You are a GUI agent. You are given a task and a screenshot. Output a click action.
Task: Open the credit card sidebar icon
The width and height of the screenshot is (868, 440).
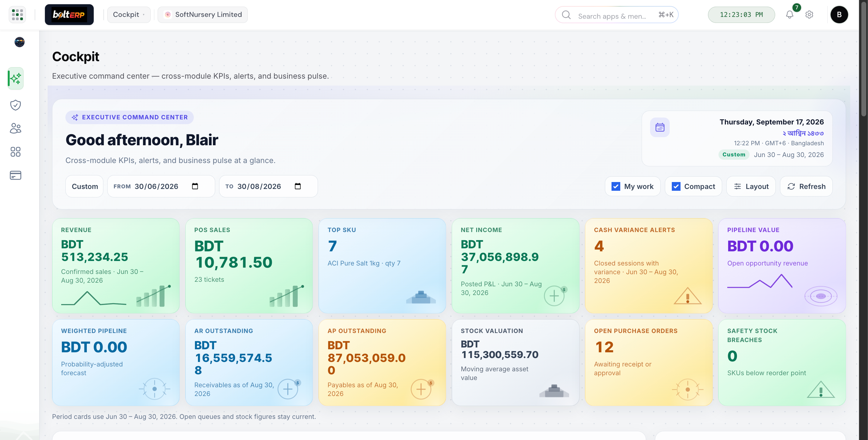tap(15, 175)
